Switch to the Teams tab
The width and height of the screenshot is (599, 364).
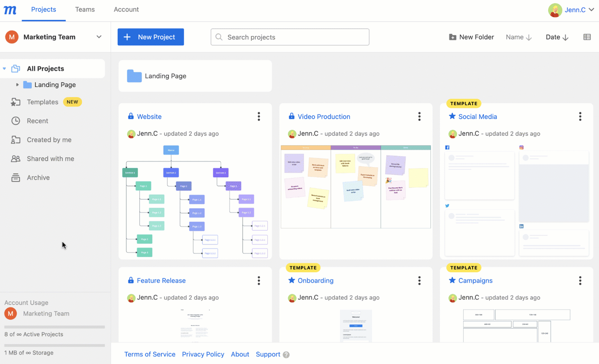[x=85, y=9]
